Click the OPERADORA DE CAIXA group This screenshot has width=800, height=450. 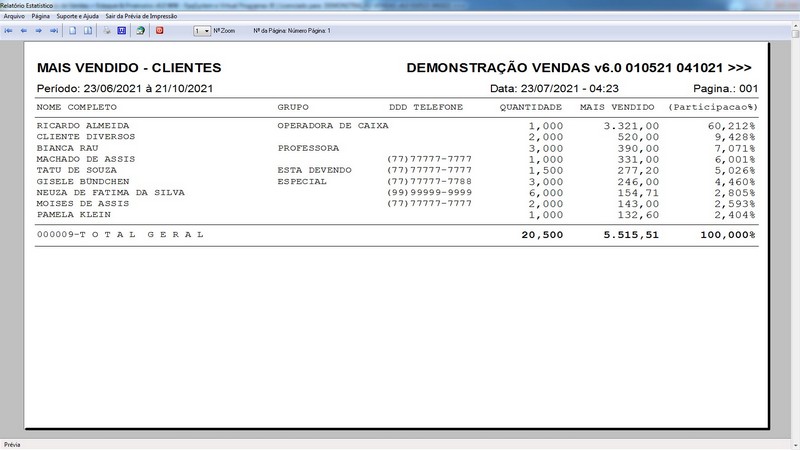[x=333, y=126]
